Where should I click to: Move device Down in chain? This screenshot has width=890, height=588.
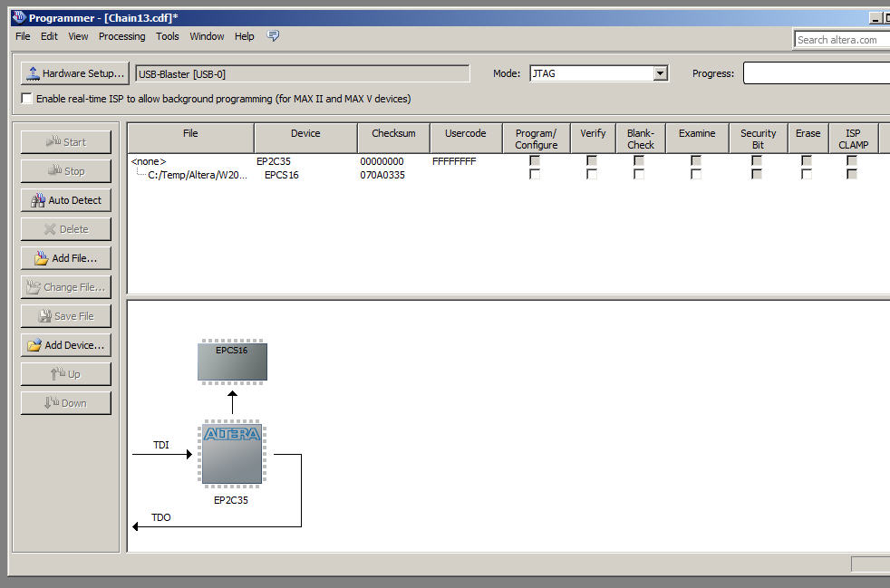66,403
